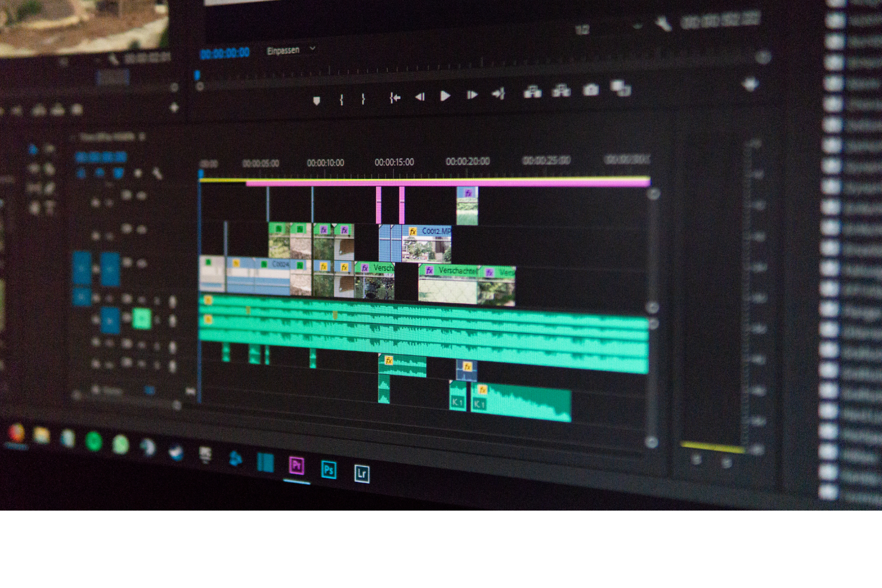
Task: Click the Program Monitor blue playhead scrubber
Action: click(x=197, y=75)
